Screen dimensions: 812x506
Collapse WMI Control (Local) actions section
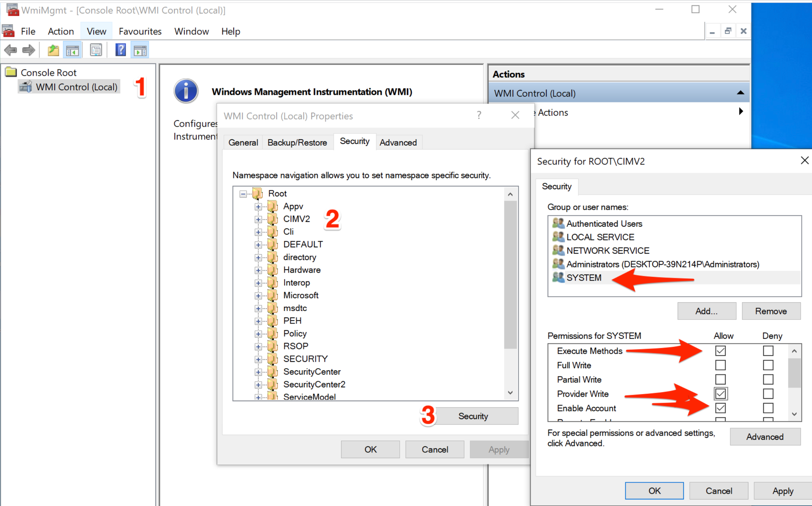click(x=740, y=93)
